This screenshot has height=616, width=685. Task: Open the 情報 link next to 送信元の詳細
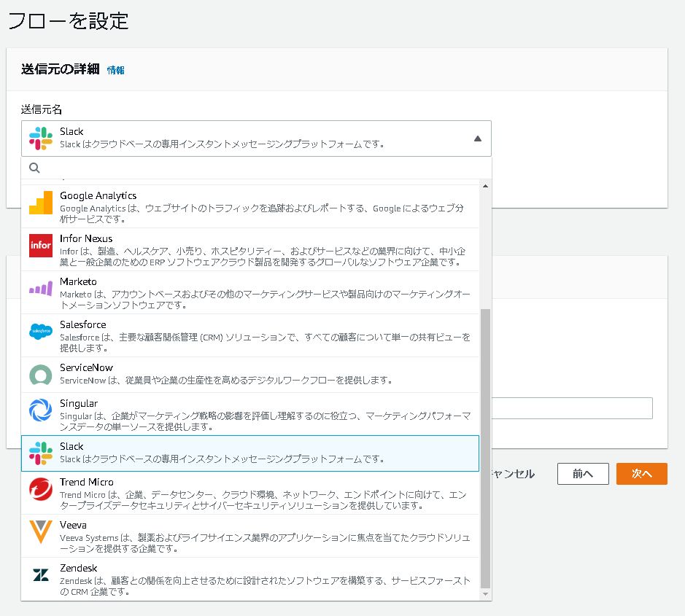[115, 70]
